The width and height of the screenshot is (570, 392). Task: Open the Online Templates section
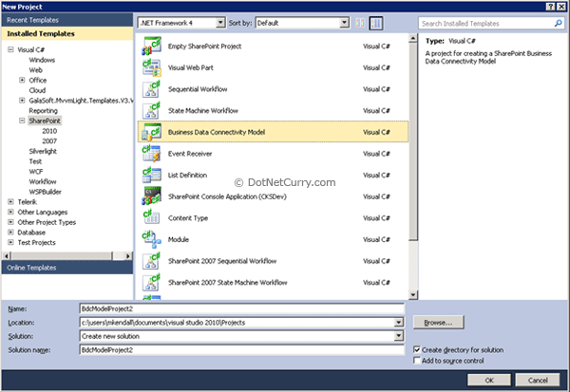[x=66, y=268]
